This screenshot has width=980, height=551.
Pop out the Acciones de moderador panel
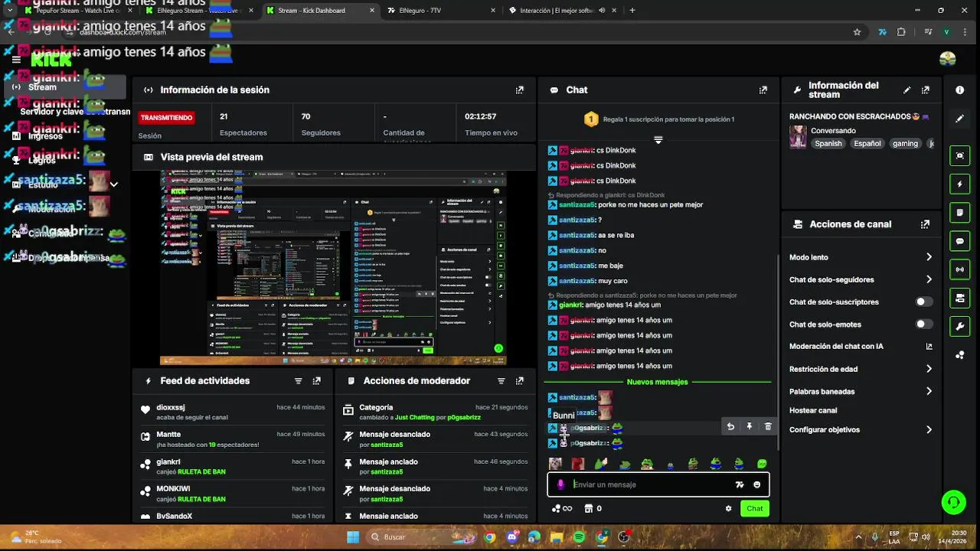[520, 380]
